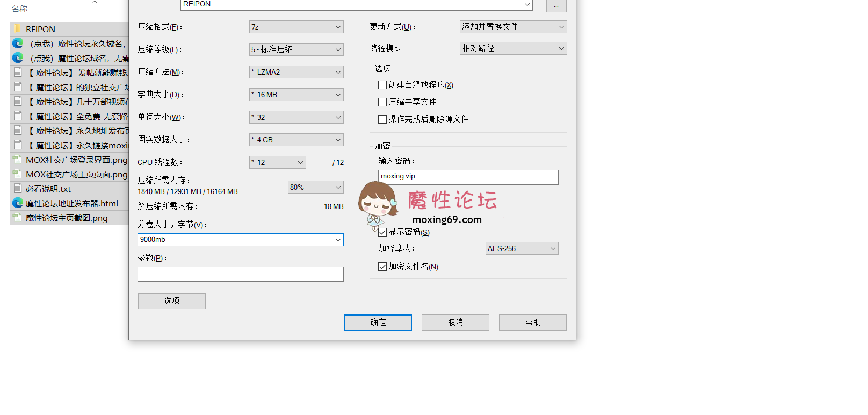This screenshot has width=868, height=415.
Task: Click document icon of 发帖就能赚钱 file
Action: (18, 73)
